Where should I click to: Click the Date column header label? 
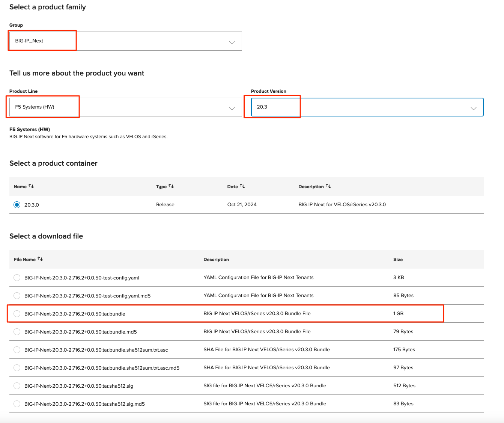coord(233,187)
